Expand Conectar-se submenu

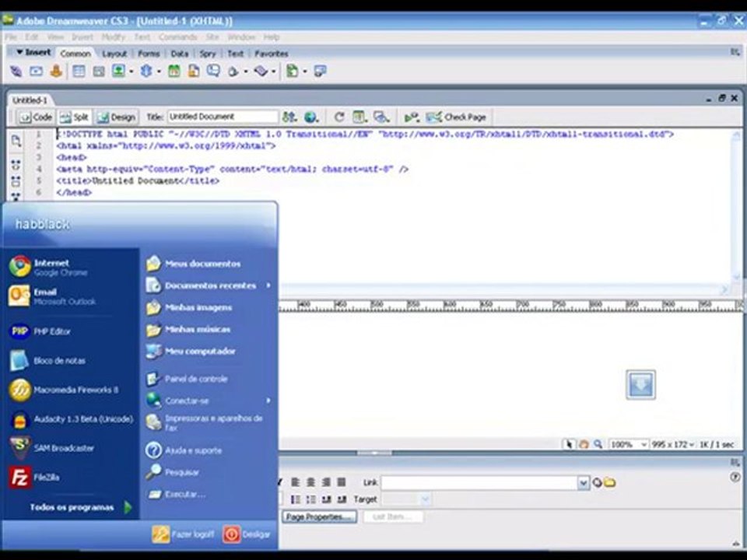209,401
